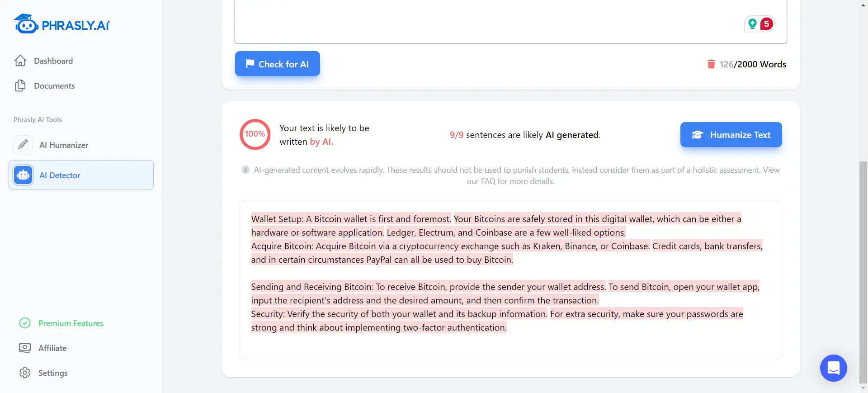Open the Affiliate page
The image size is (868, 393).
tap(52, 348)
